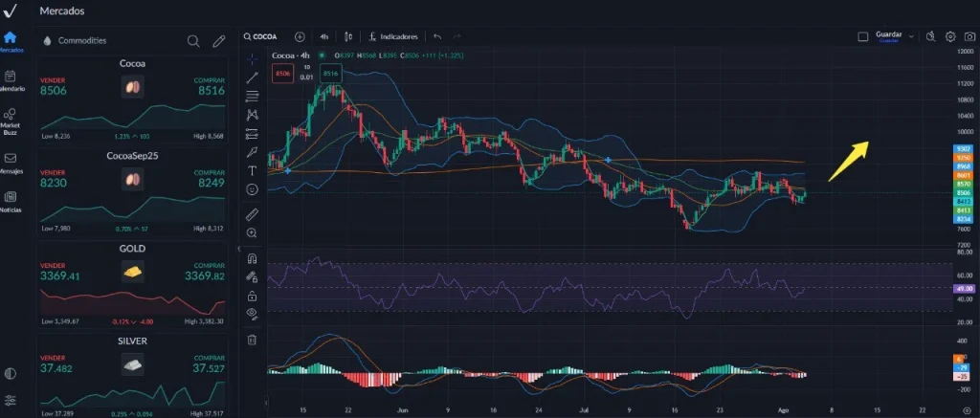Image resolution: width=980 pixels, height=418 pixels.
Task: Click VENDER 8506 on the Cocoa card
Action: (54, 87)
